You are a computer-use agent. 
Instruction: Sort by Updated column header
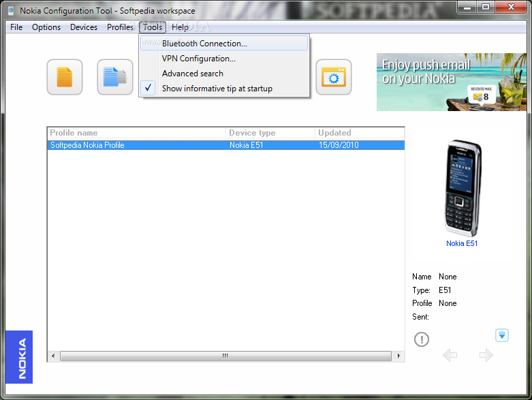click(x=360, y=133)
